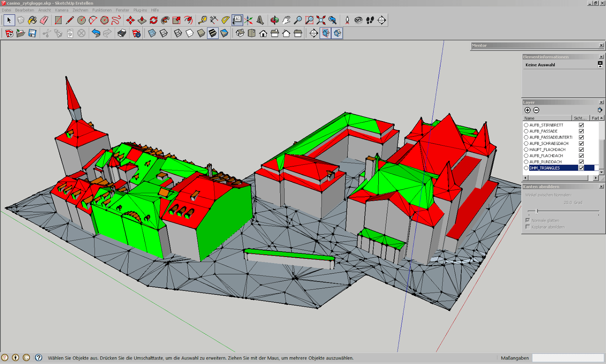This screenshot has width=606, height=364.
Task: Choose the Tape Measure tool
Action: click(x=203, y=20)
